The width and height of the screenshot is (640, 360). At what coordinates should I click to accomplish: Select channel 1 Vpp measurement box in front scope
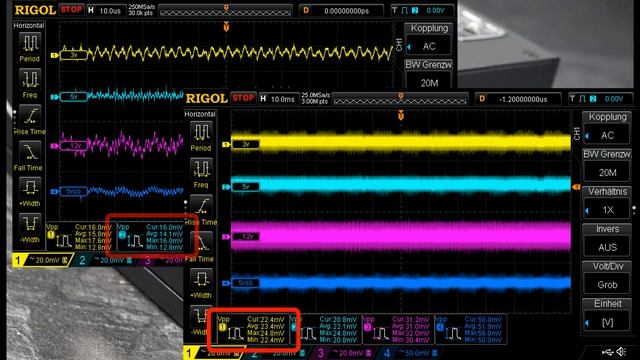pos(253,329)
